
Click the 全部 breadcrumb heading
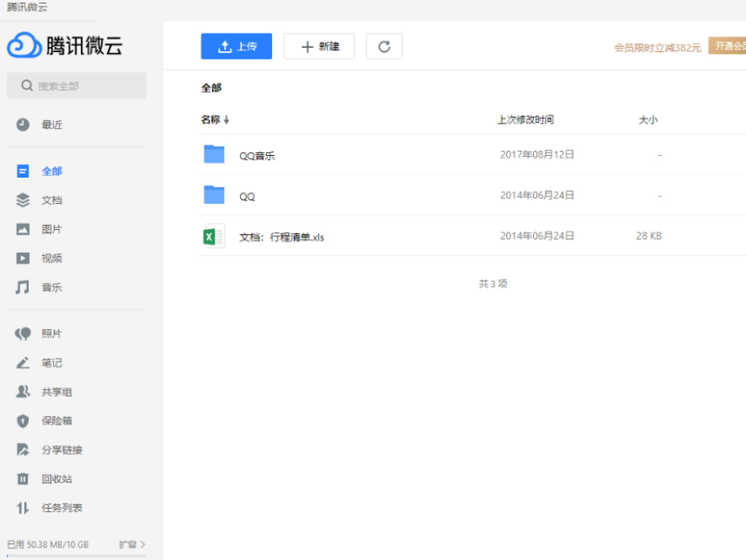(211, 88)
